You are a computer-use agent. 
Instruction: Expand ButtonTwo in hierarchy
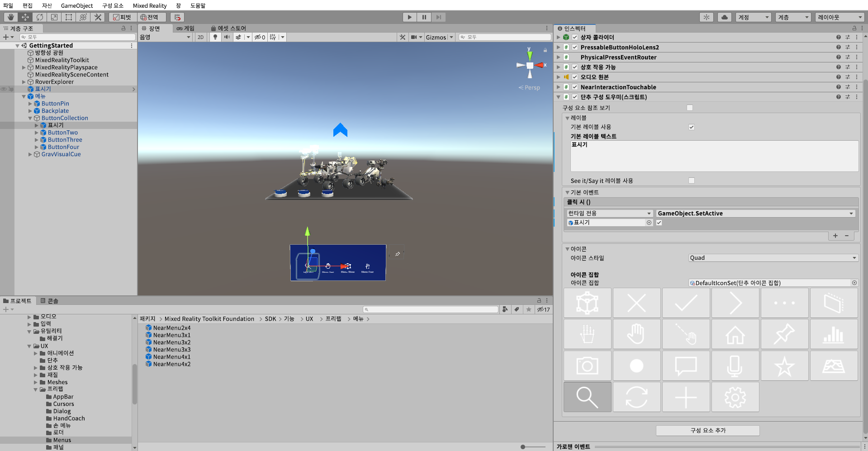(37, 133)
